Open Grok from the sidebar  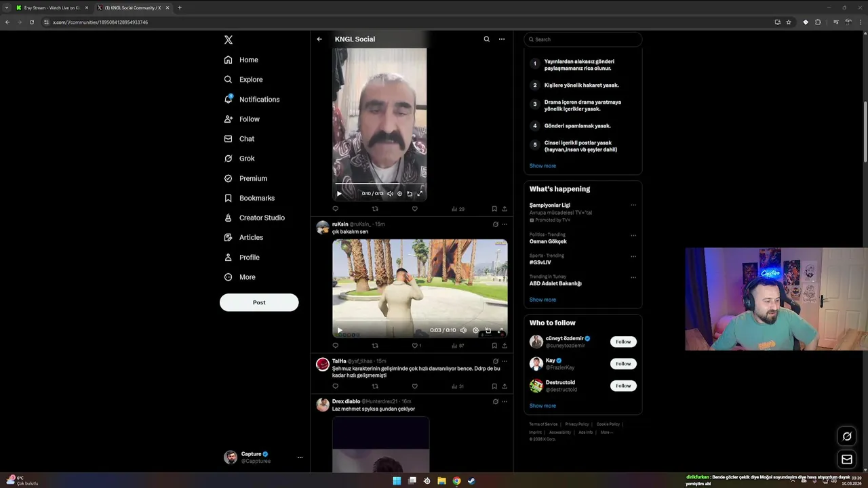tap(239, 158)
